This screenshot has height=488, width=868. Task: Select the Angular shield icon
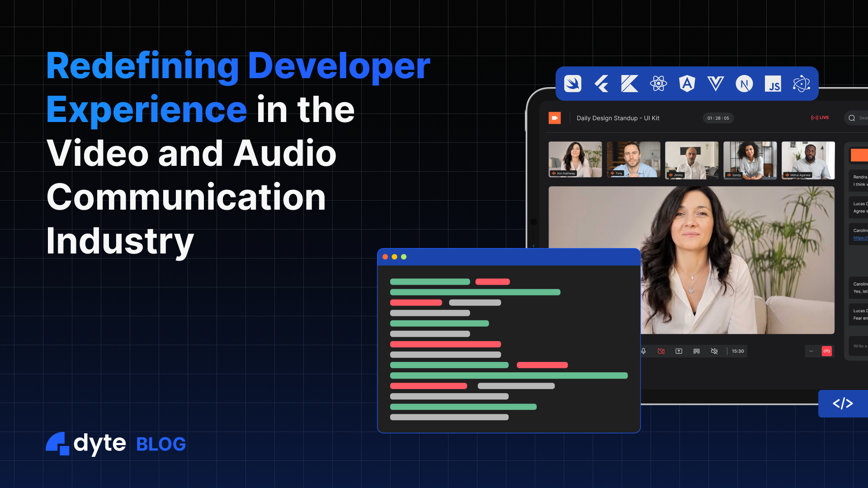(x=687, y=84)
